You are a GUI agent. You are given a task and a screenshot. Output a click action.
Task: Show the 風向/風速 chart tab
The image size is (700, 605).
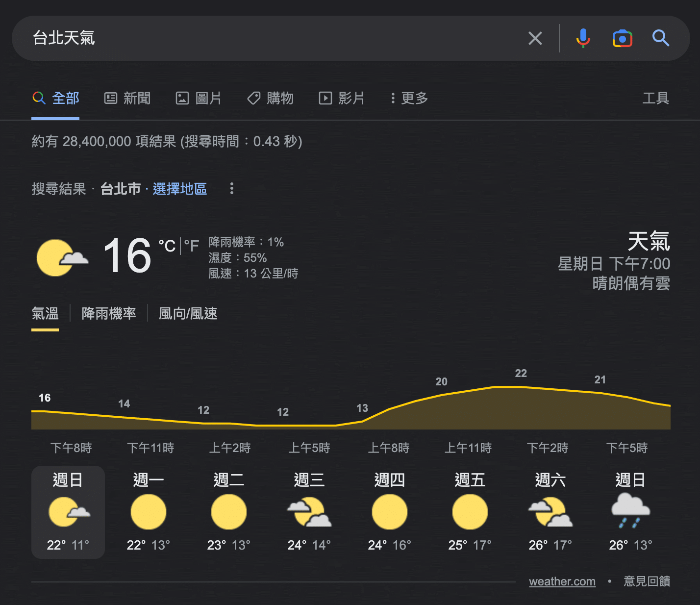pyautogui.click(x=188, y=314)
